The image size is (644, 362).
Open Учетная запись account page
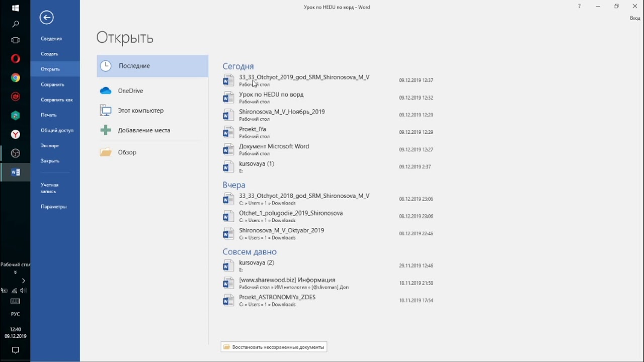(x=55, y=188)
